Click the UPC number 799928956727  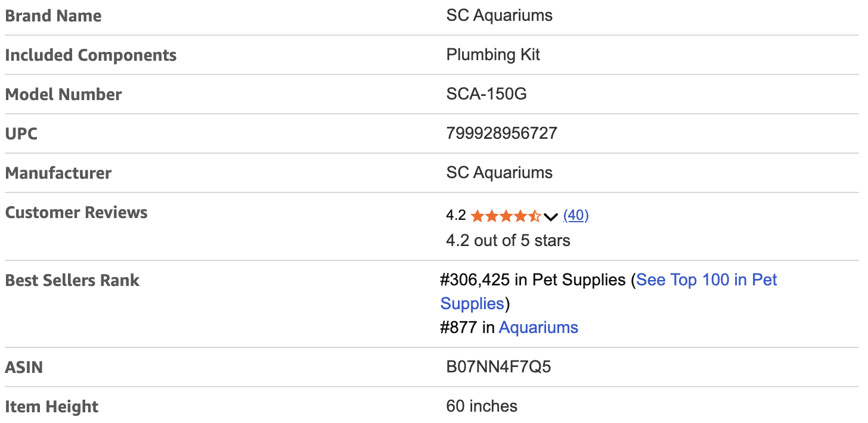[x=501, y=133]
